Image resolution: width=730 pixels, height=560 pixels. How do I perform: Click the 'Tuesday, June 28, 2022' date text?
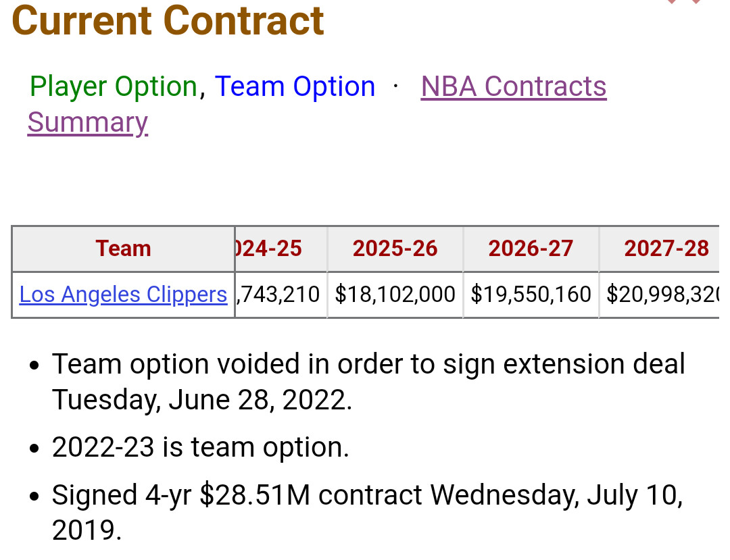point(201,400)
